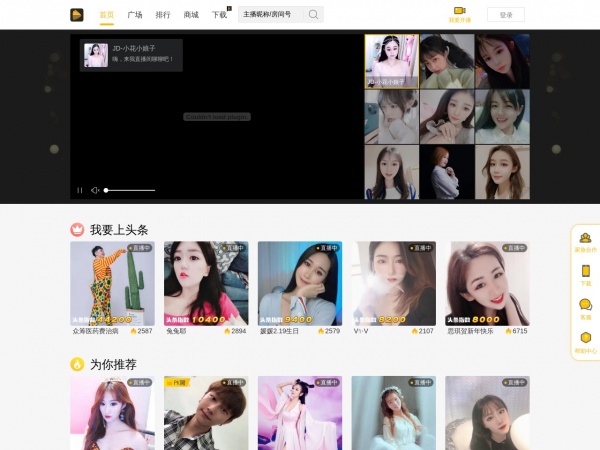The image size is (600, 450).
Task: Click the 直播中 badge on the 思琪贺新年快乐 card
Action: [515, 248]
